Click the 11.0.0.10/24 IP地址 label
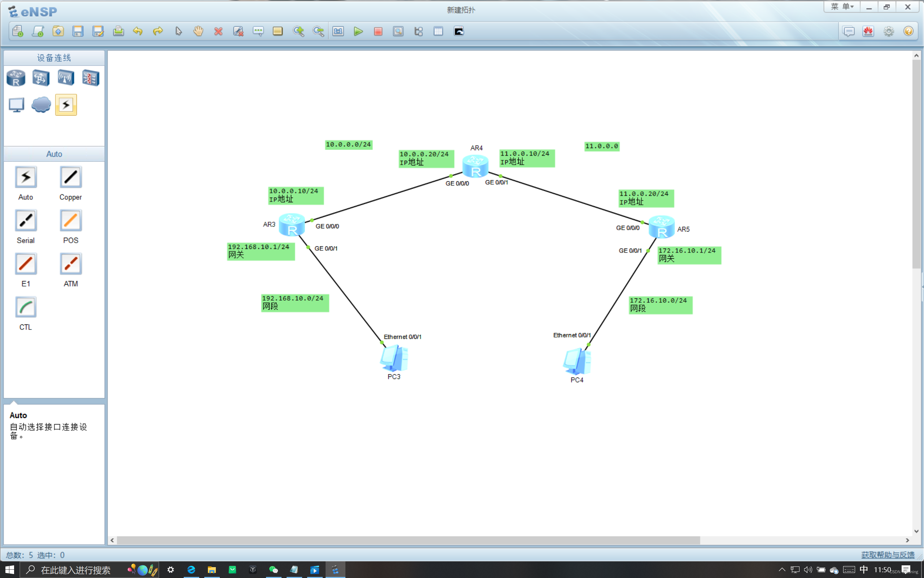 527,158
